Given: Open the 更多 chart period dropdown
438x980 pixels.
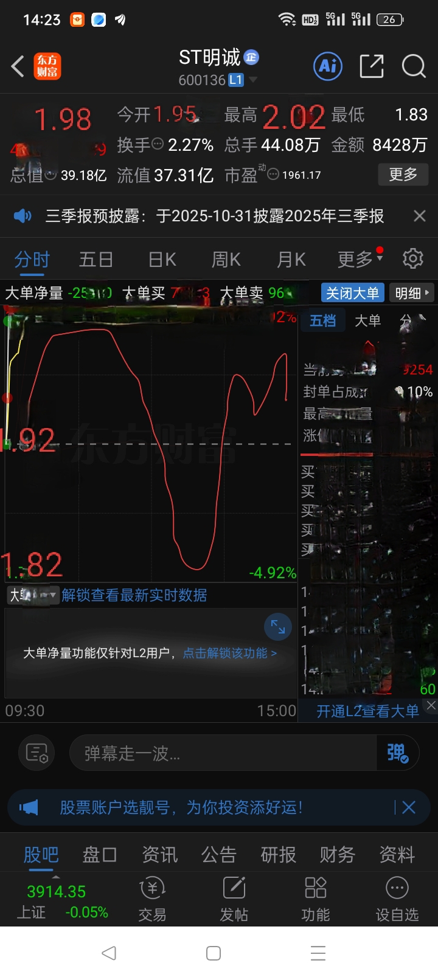Looking at the screenshot, I should tap(360, 259).
